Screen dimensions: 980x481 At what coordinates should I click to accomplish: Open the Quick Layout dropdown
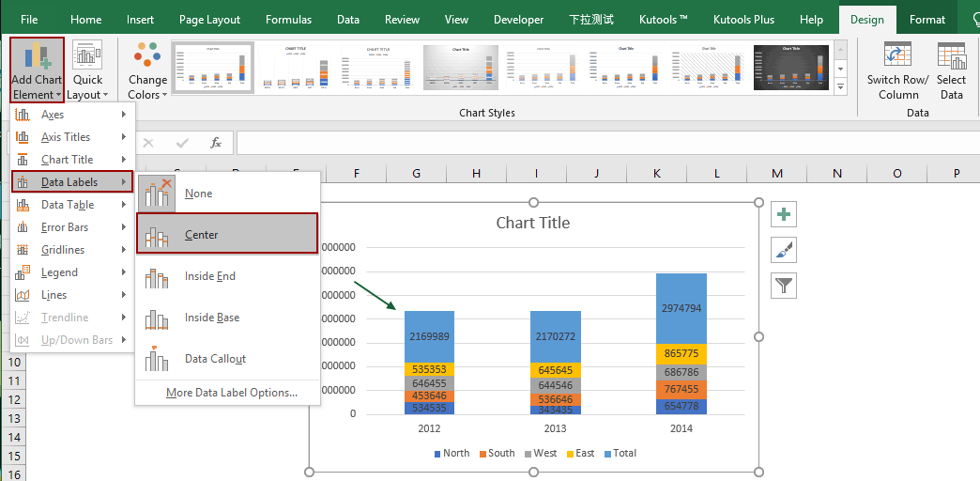[87, 70]
